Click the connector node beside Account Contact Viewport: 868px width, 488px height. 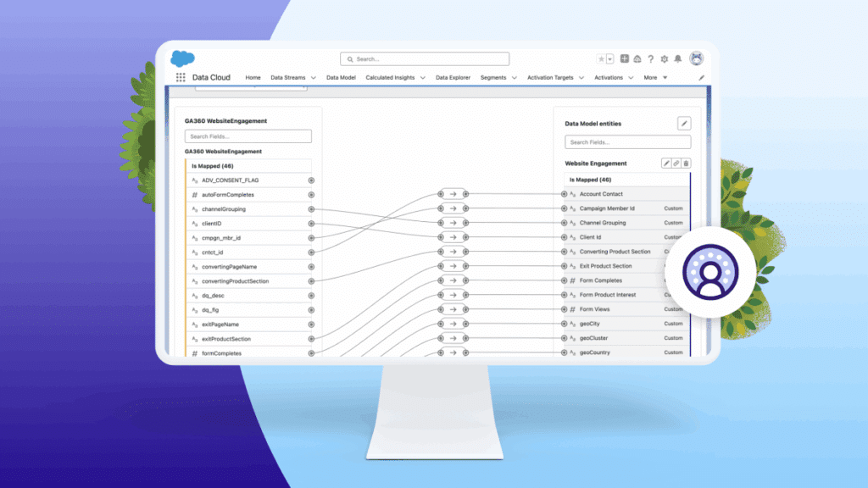point(564,194)
